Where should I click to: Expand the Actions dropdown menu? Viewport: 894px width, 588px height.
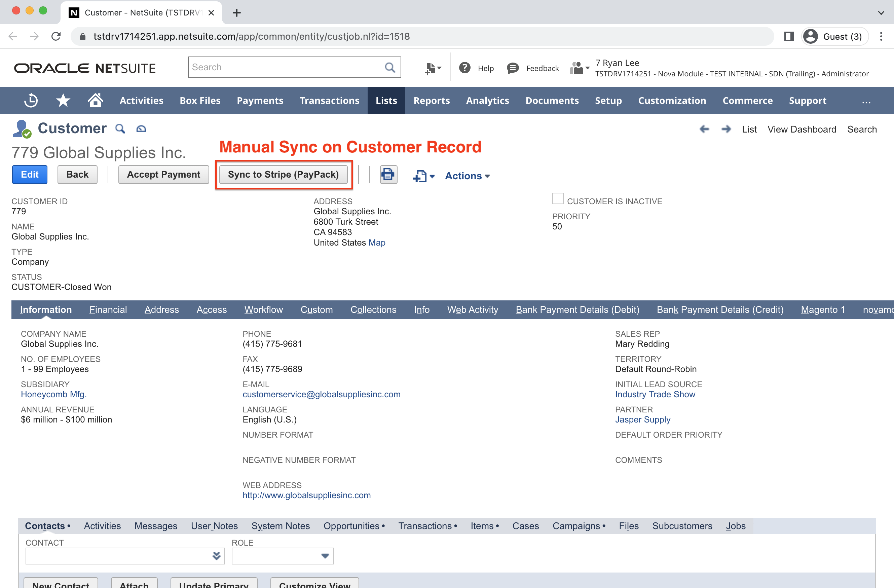[x=467, y=176]
